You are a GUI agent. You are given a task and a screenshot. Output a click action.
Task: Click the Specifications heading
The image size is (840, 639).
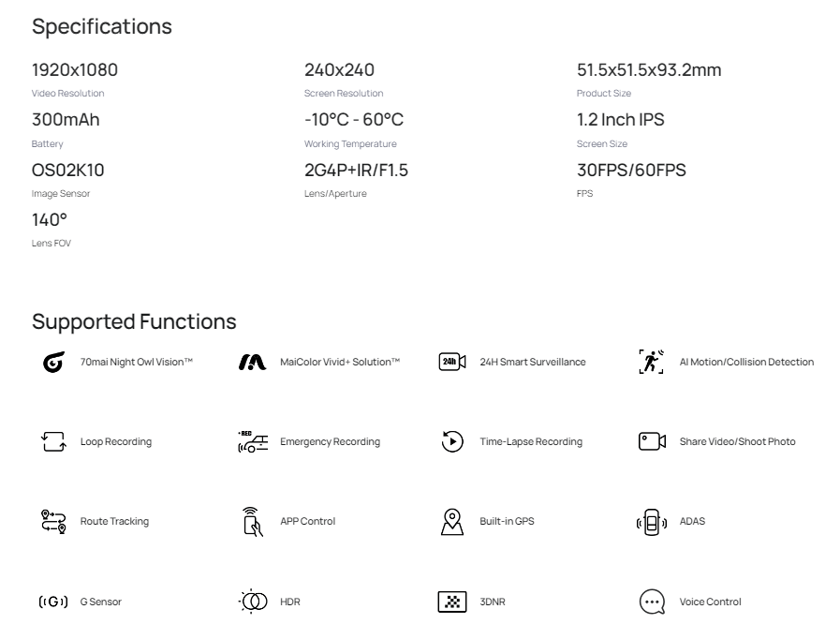(102, 27)
